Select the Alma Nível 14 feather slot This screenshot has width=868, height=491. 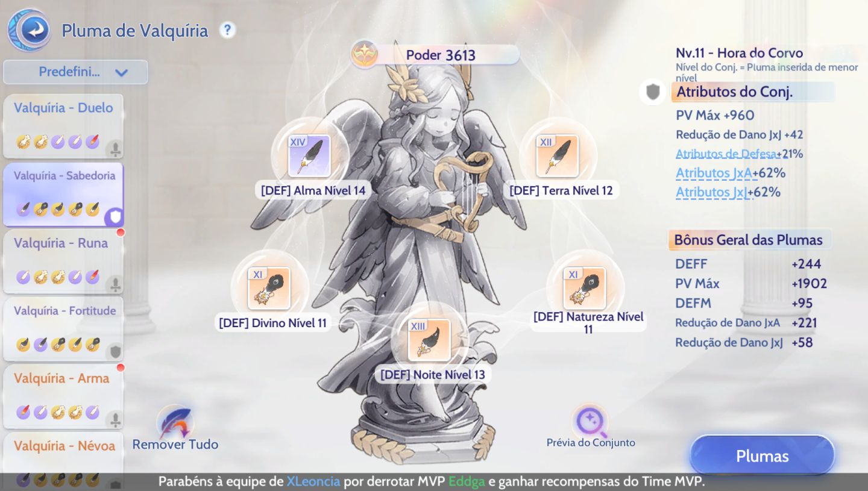pos(309,156)
